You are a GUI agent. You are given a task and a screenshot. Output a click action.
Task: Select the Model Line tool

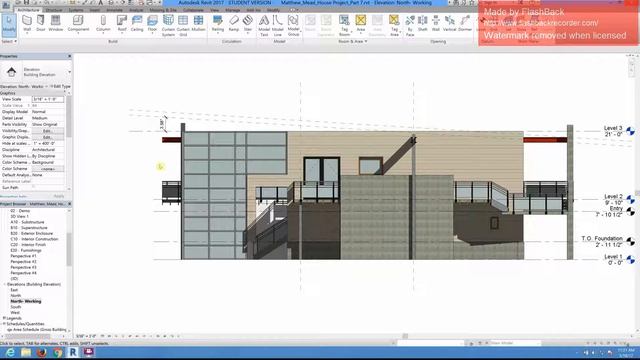coord(278,25)
